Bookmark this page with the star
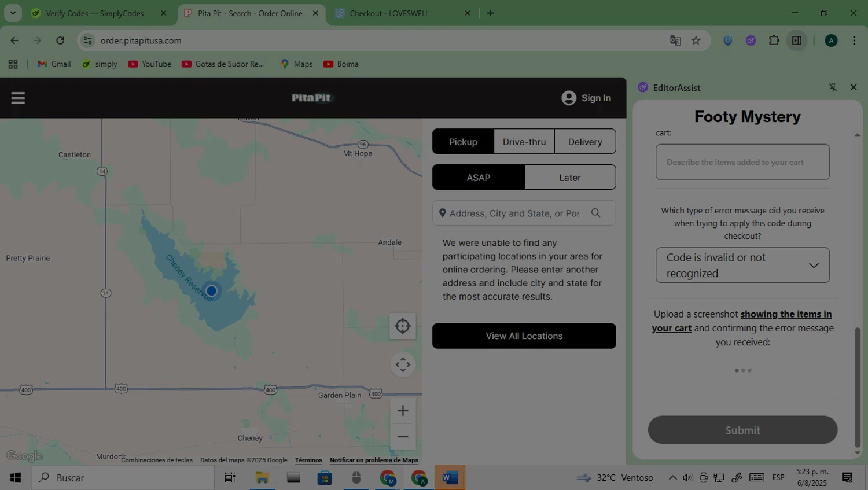 click(696, 40)
